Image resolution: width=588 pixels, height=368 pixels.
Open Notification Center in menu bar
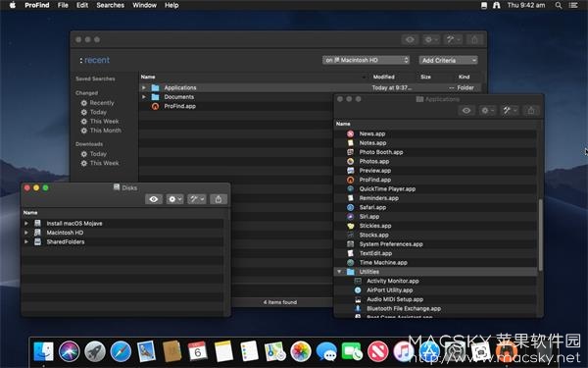click(x=573, y=5)
